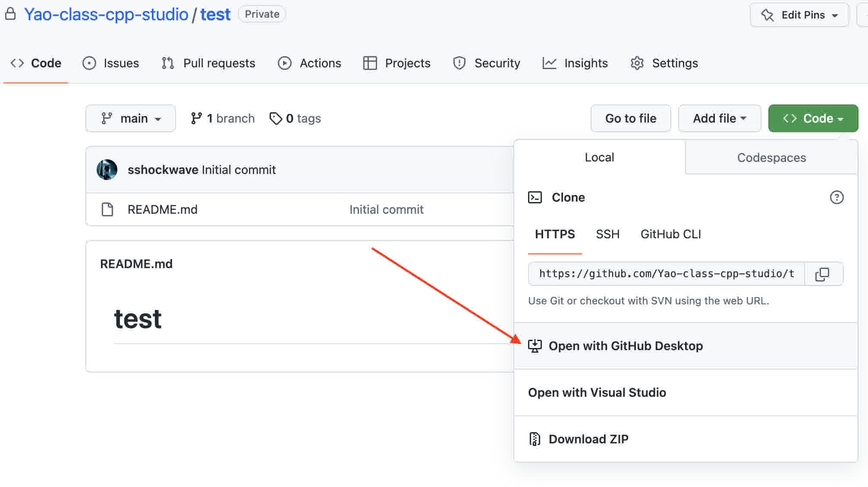Viewport: 868px width, 487px height.
Task: Toggle the green Code dropdown button
Action: point(813,118)
